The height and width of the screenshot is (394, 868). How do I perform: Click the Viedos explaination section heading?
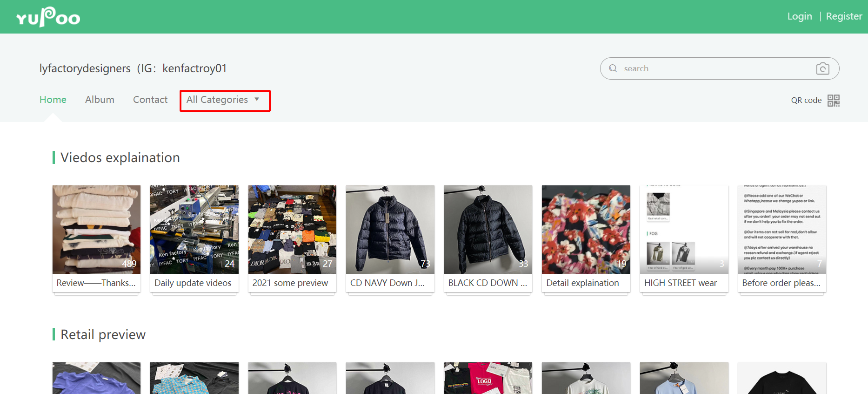pyautogui.click(x=120, y=157)
